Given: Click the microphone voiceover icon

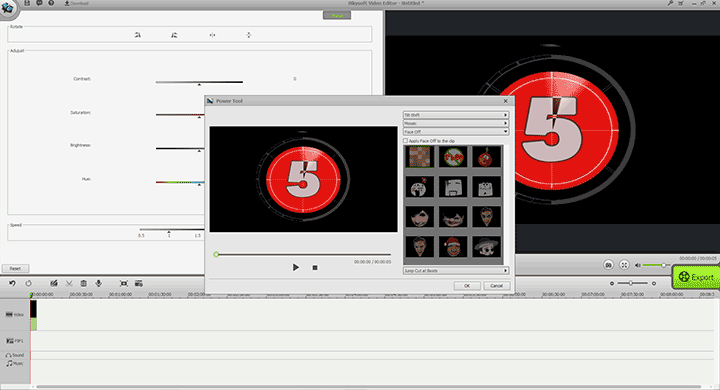Looking at the screenshot, I should point(98,283).
